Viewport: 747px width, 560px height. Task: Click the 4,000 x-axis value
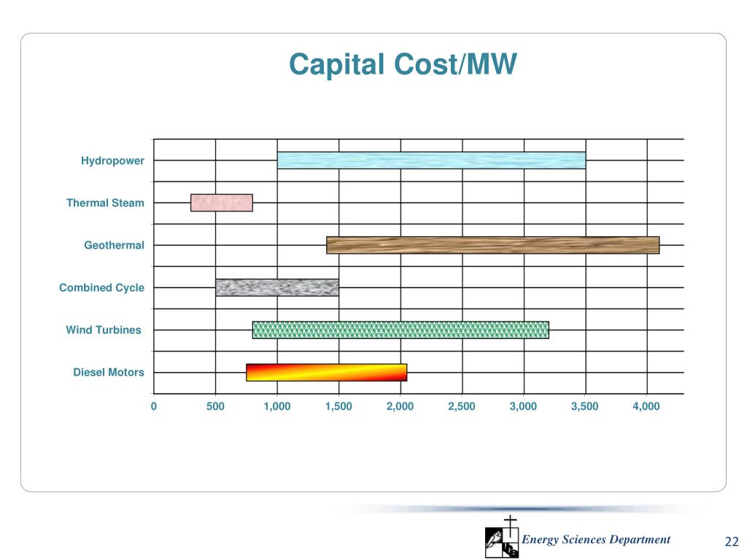pyautogui.click(x=646, y=406)
